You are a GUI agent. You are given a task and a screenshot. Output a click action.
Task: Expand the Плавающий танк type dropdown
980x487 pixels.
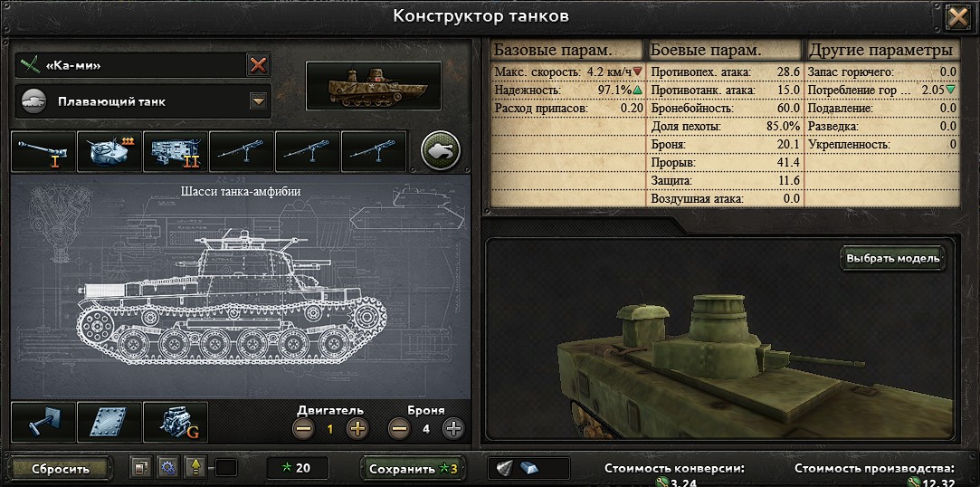[258, 100]
